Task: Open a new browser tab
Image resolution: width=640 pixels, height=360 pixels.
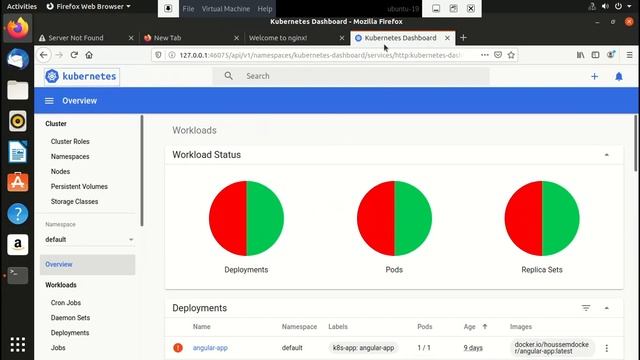Action: 463,38
